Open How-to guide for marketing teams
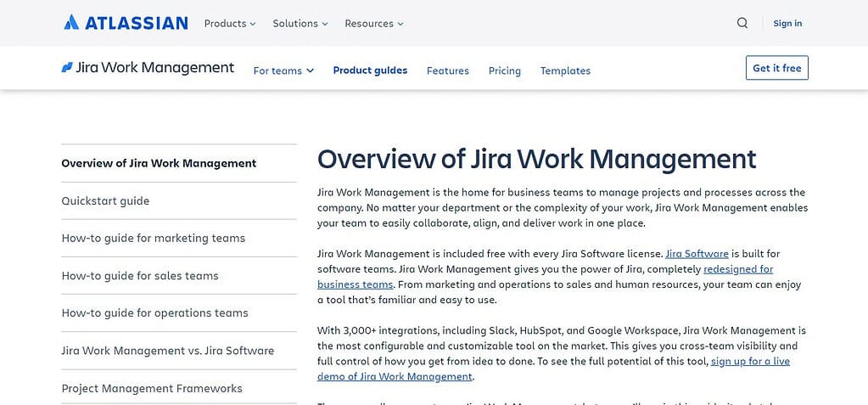The height and width of the screenshot is (405, 868). pyautogui.click(x=179, y=239)
